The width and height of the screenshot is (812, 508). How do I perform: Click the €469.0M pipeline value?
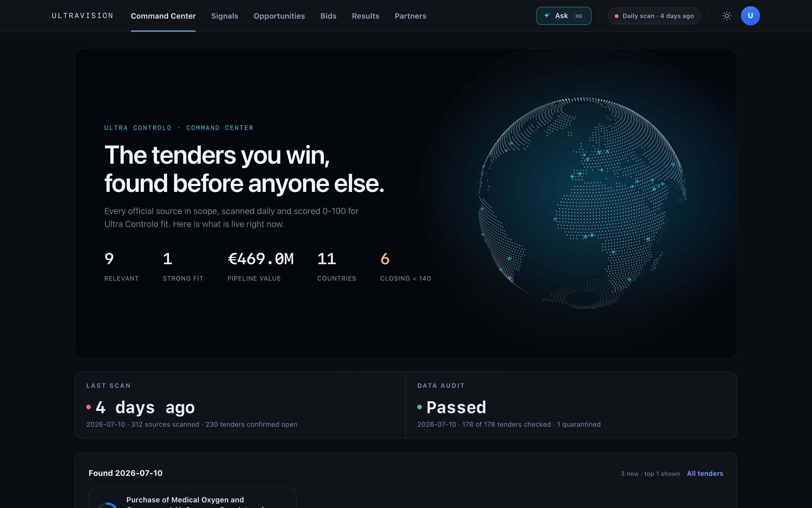(x=261, y=259)
